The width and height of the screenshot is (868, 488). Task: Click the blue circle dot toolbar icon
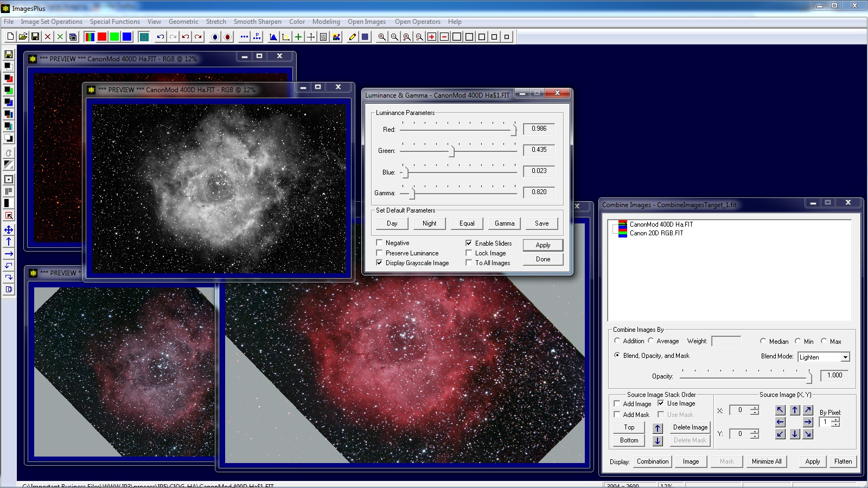point(215,37)
